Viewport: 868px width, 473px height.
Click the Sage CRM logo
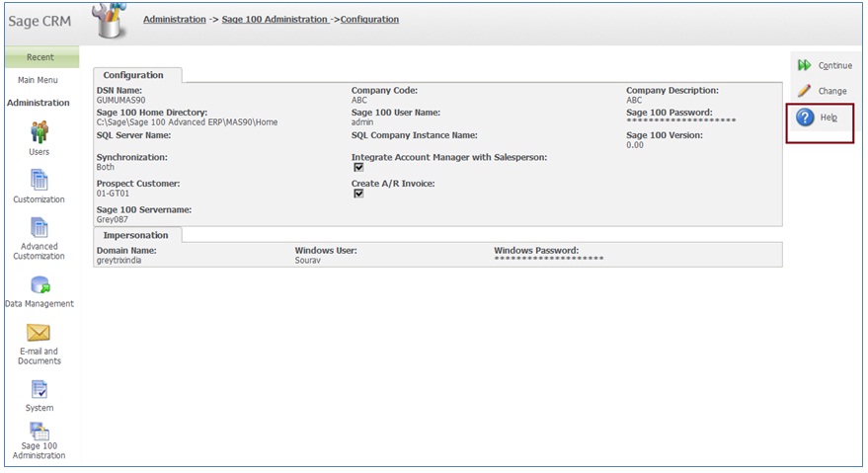click(x=39, y=21)
